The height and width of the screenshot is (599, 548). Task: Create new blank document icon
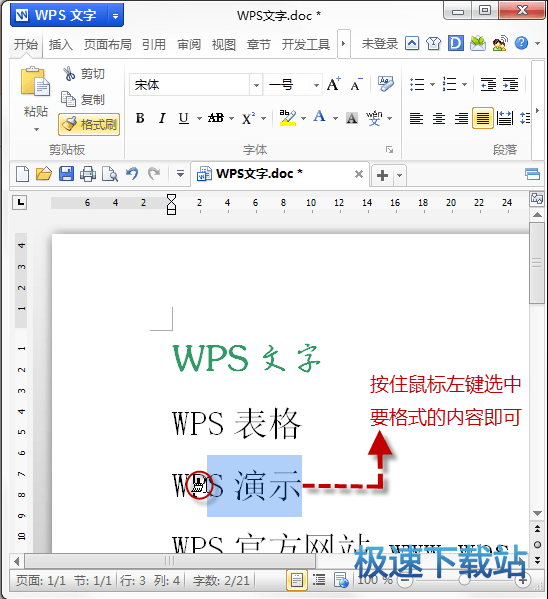tap(23, 174)
